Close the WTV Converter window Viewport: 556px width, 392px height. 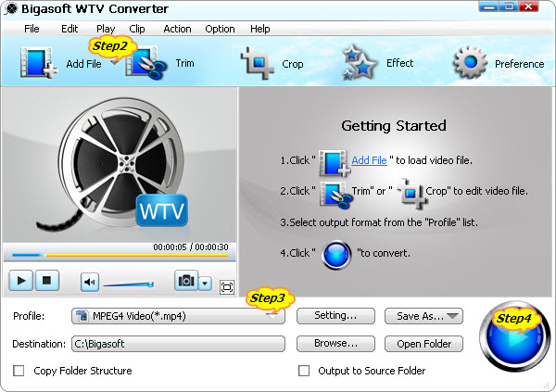pos(529,6)
